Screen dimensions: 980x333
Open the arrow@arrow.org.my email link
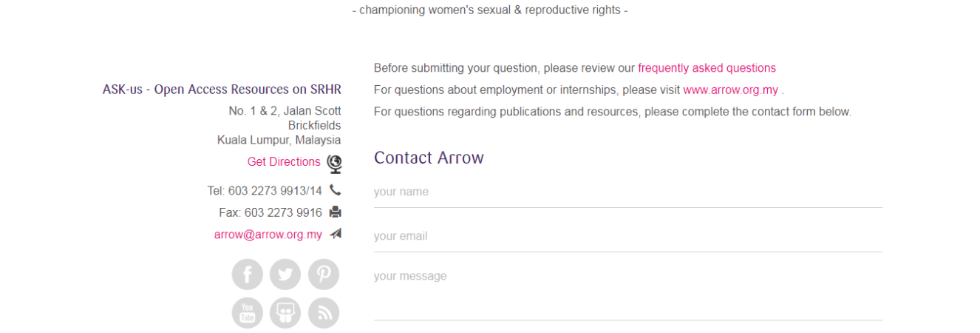click(x=268, y=235)
